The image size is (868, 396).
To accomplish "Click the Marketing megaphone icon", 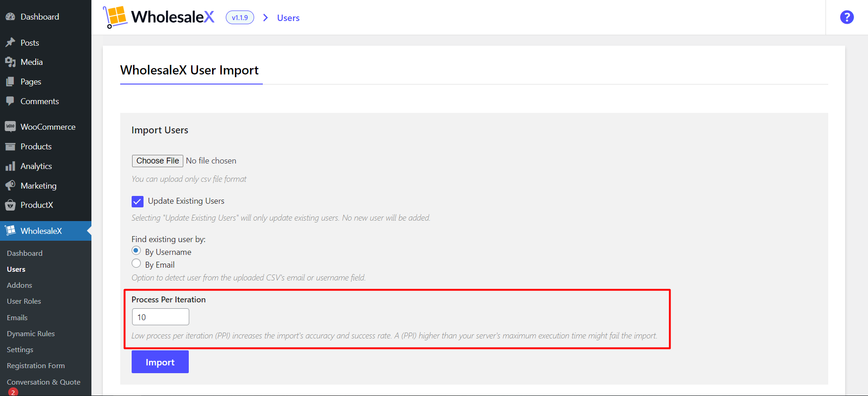I will click(10, 186).
